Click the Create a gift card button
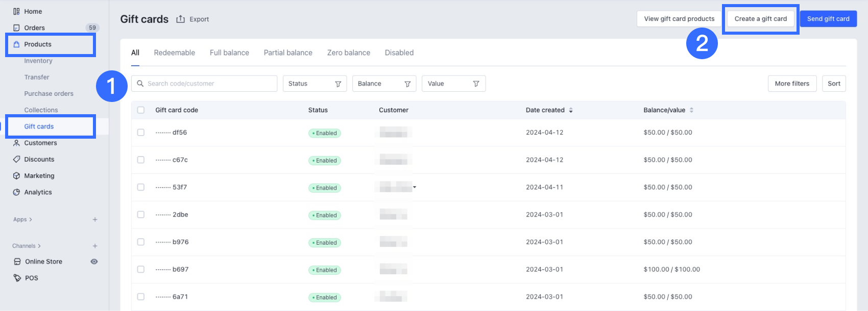The image size is (868, 311). click(x=760, y=19)
